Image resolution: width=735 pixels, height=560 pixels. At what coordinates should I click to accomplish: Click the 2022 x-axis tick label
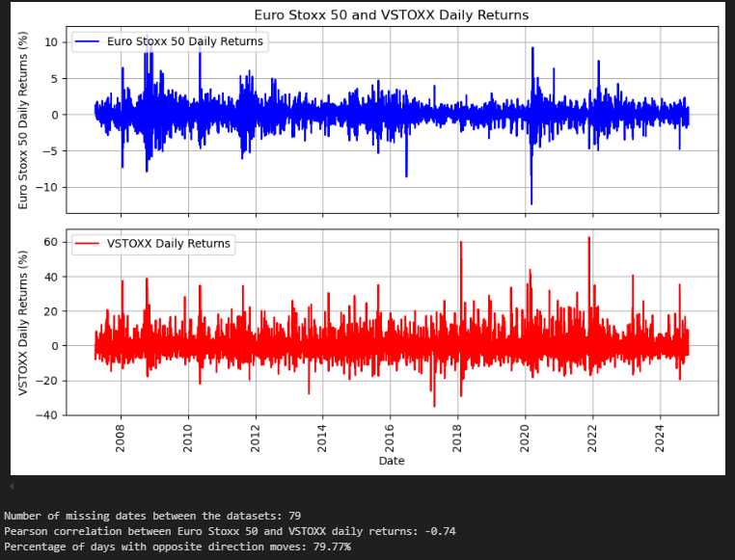click(x=592, y=439)
